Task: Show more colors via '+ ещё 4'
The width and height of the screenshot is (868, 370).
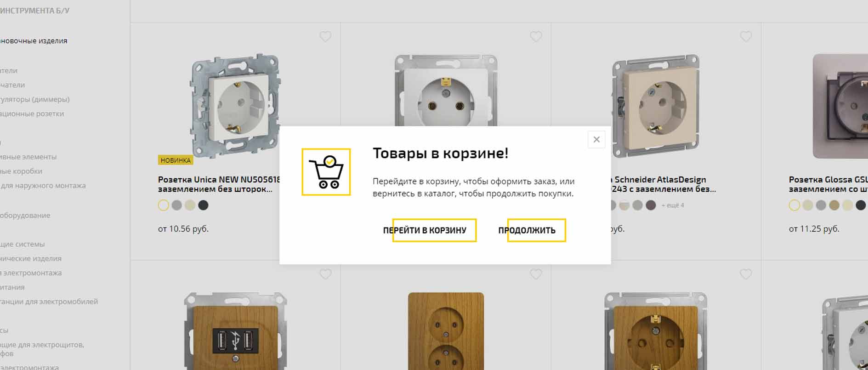Action: pyautogui.click(x=673, y=205)
